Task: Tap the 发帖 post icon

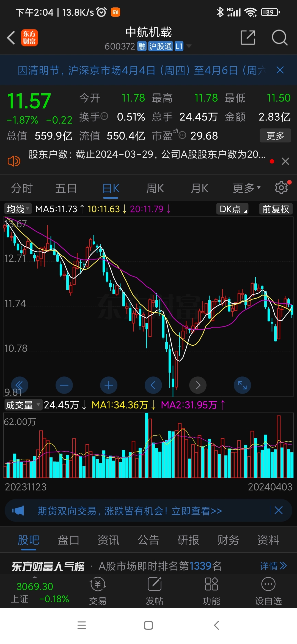Action: [155, 591]
